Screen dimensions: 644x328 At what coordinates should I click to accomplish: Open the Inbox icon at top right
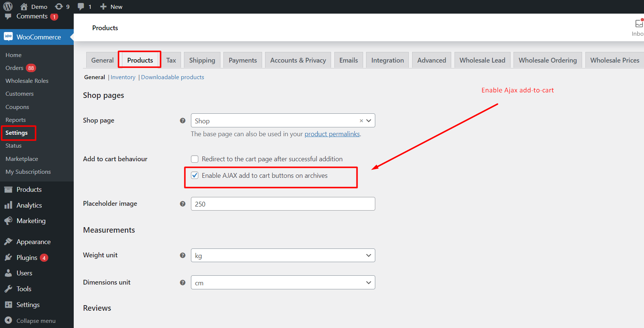(x=639, y=23)
